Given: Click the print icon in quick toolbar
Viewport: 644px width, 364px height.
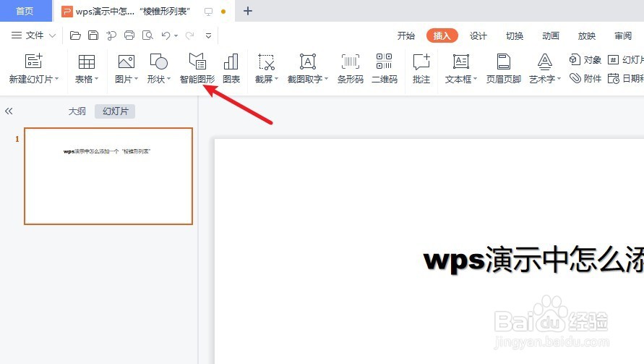Looking at the screenshot, I should [x=129, y=35].
